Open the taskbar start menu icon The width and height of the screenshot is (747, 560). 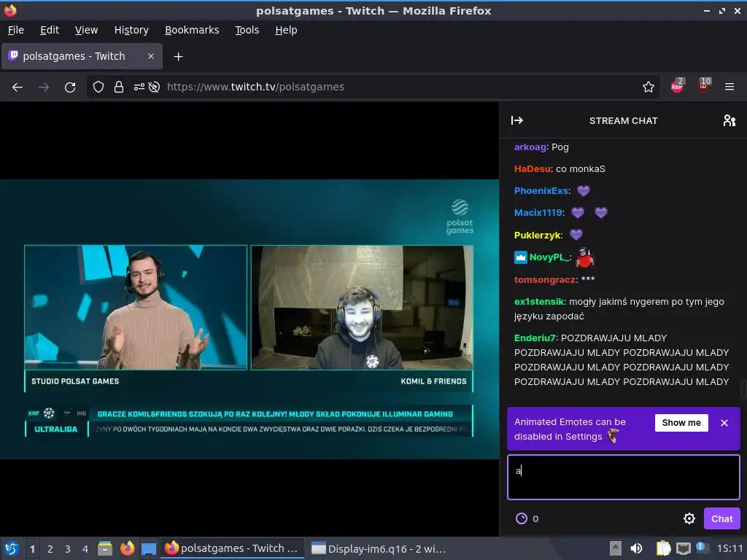(11, 548)
